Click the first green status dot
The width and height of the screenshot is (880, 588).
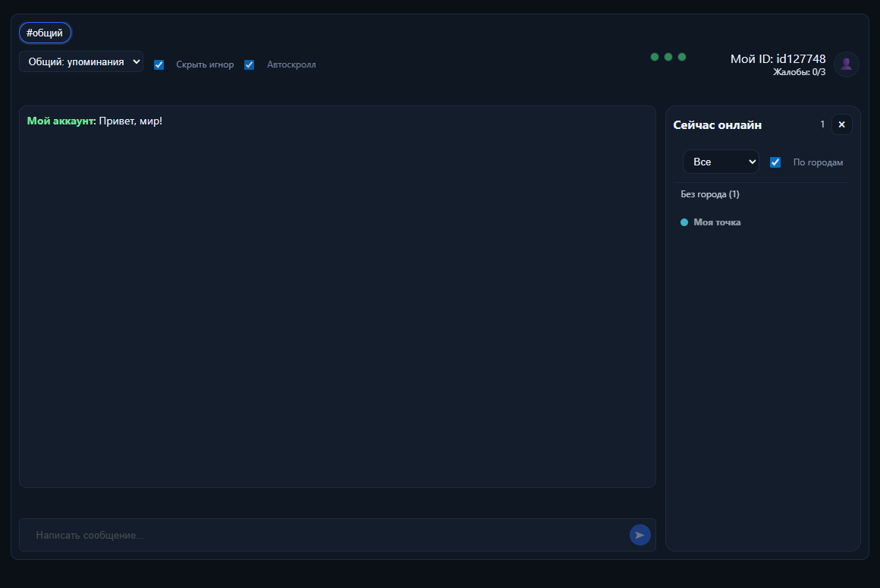(x=655, y=57)
